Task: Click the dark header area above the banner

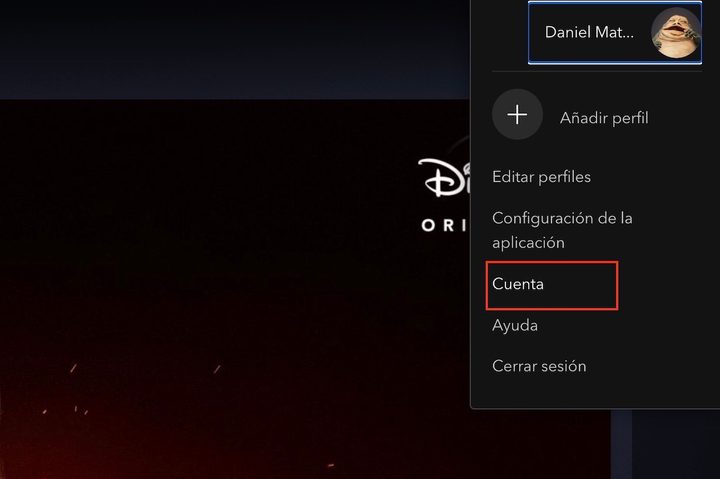Action: pos(235,50)
